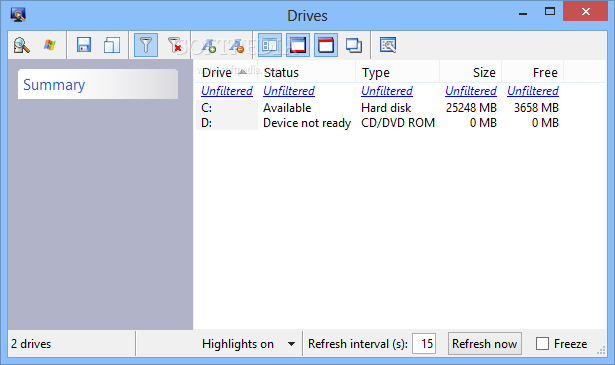The height and width of the screenshot is (365, 615).
Task: Open Unfiltered link under Type column
Action: click(387, 91)
